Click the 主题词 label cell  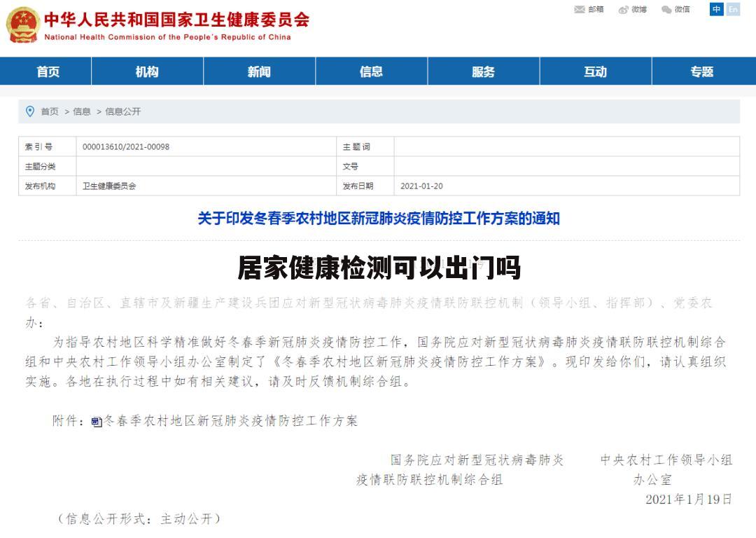(x=365, y=146)
